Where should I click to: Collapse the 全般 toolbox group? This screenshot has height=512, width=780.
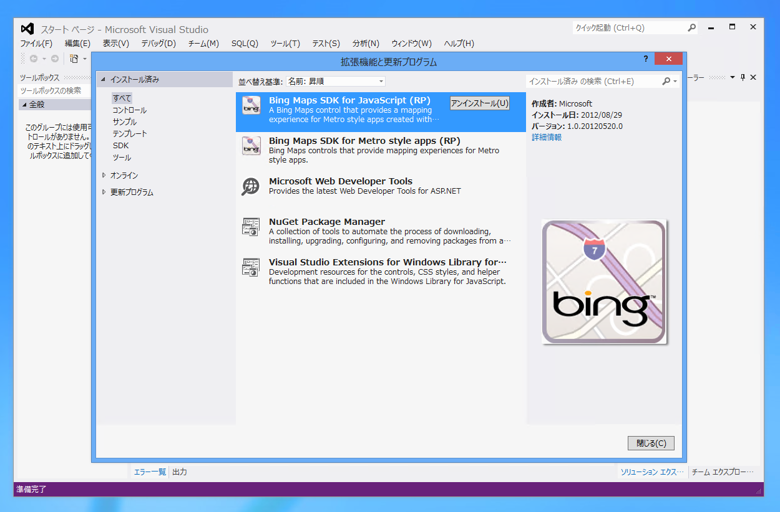(x=24, y=104)
